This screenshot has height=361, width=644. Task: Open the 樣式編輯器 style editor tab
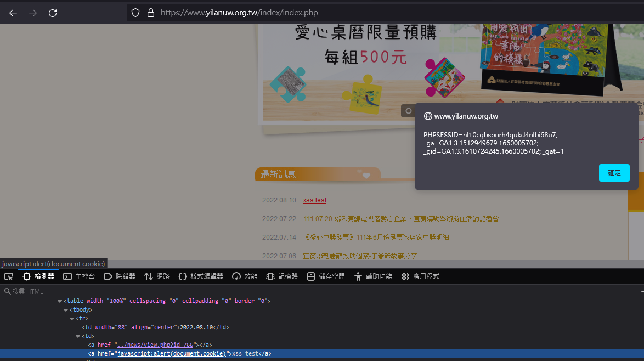tap(201, 277)
